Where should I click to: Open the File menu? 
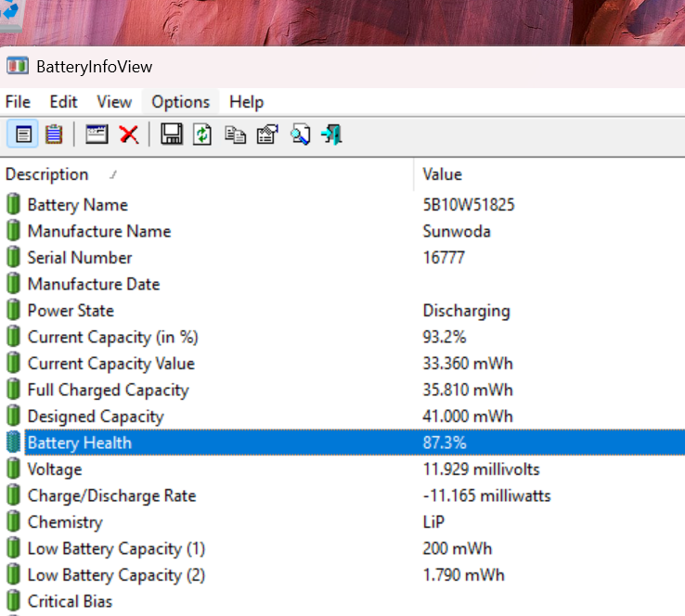[18, 102]
